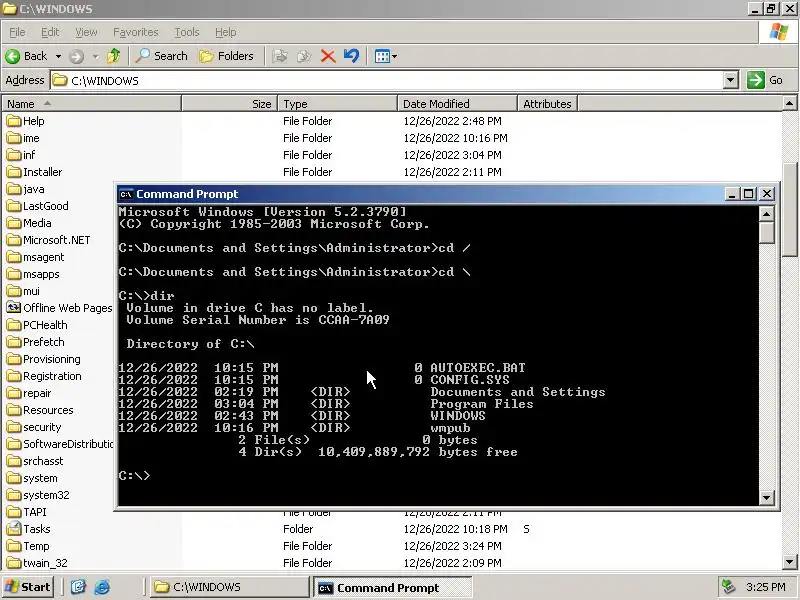Open the File menu
Viewport: 800px width, 600px height.
point(17,32)
